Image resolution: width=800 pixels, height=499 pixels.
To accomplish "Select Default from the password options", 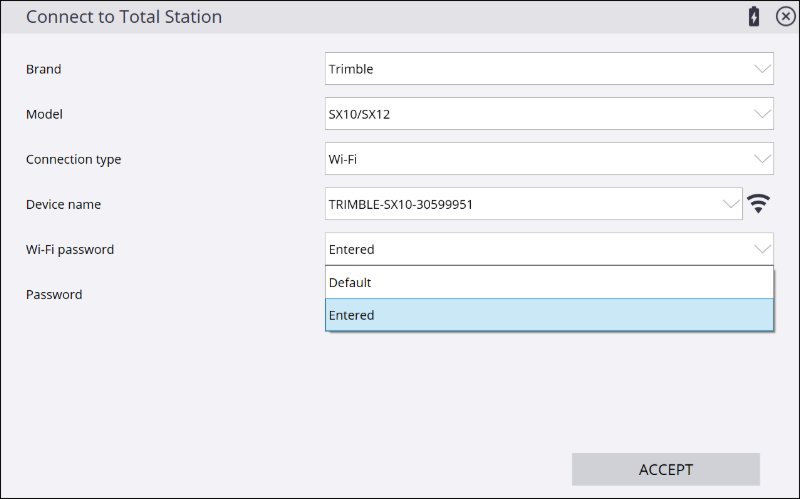I will point(549,282).
